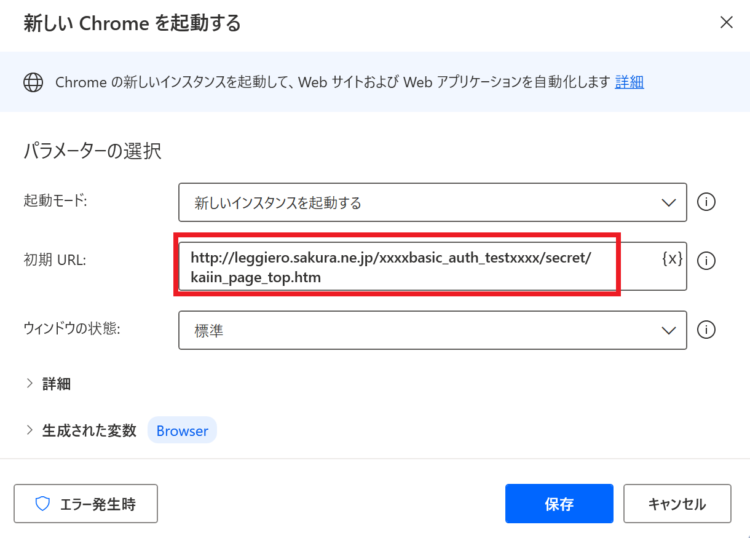The height and width of the screenshot is (538, 750).
Task: Select the Browser variable chip
Action: tap(182, 430)
